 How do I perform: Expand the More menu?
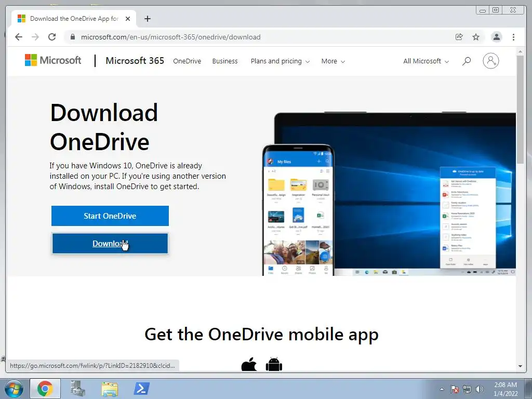[x=333, y=61]
